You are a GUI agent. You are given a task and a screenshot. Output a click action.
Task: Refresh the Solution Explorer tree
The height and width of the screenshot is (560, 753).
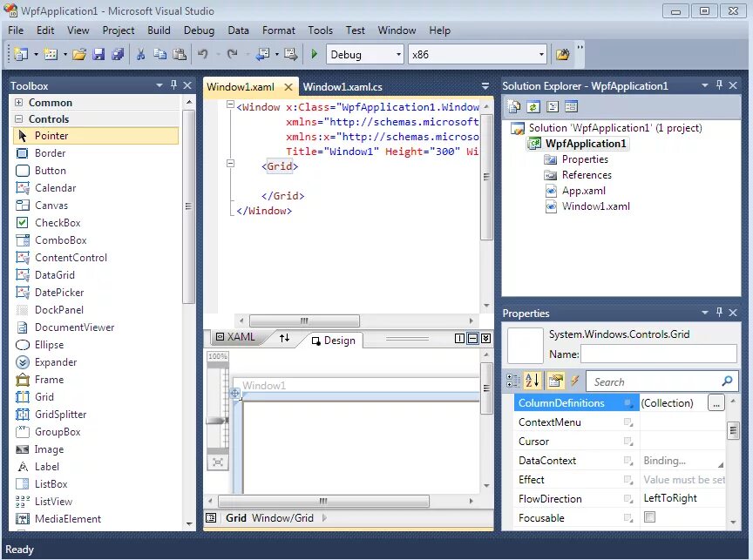point(533,106)
